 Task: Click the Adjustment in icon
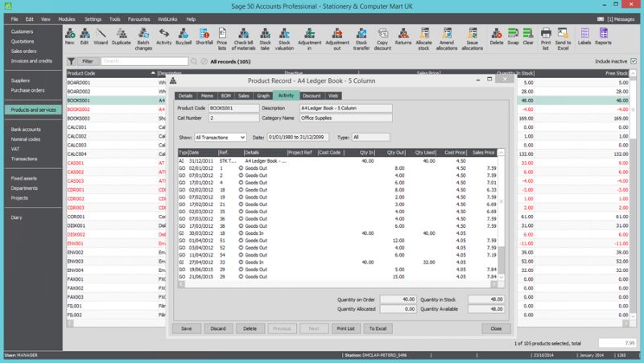tap(310, 39)
